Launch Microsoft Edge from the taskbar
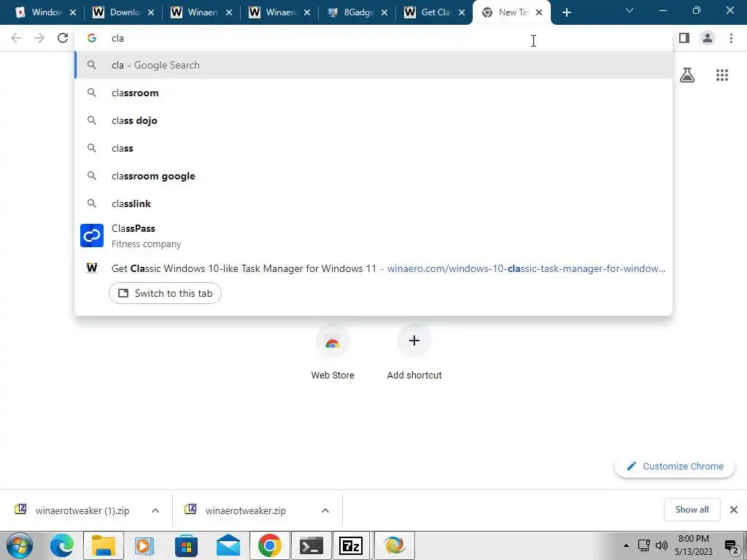The height and width of the screenshot is (560, 747). pyautogui.click(x=62, y=545)
